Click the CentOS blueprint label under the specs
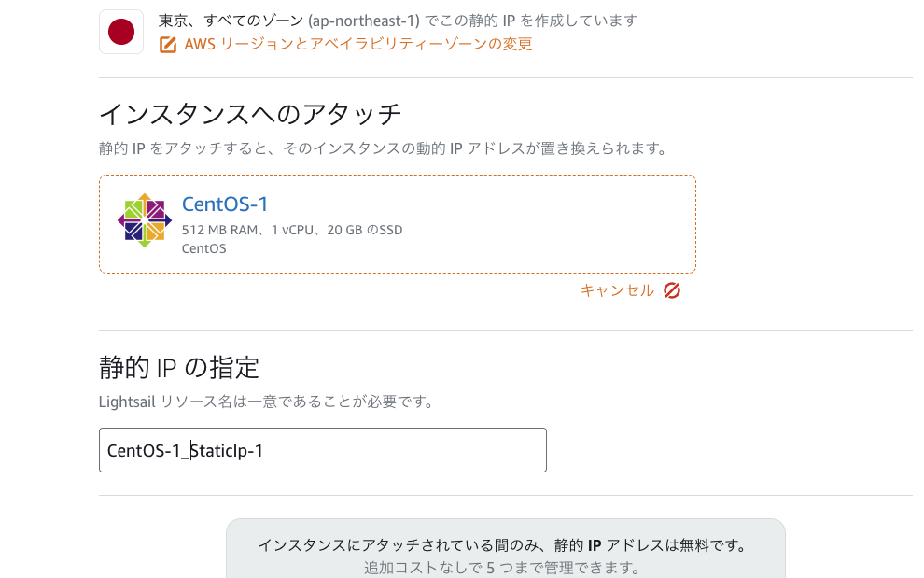 [x=203, y=248]
